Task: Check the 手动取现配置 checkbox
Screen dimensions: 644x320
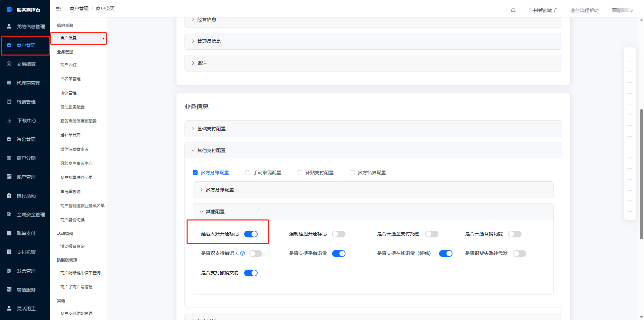Action: coord(248,173)
